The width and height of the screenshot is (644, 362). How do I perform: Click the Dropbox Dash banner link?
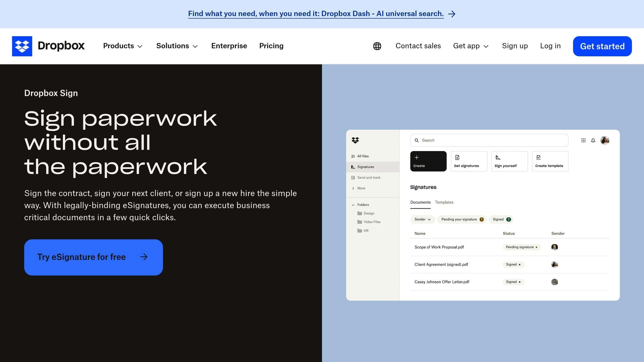pos(316,14)
